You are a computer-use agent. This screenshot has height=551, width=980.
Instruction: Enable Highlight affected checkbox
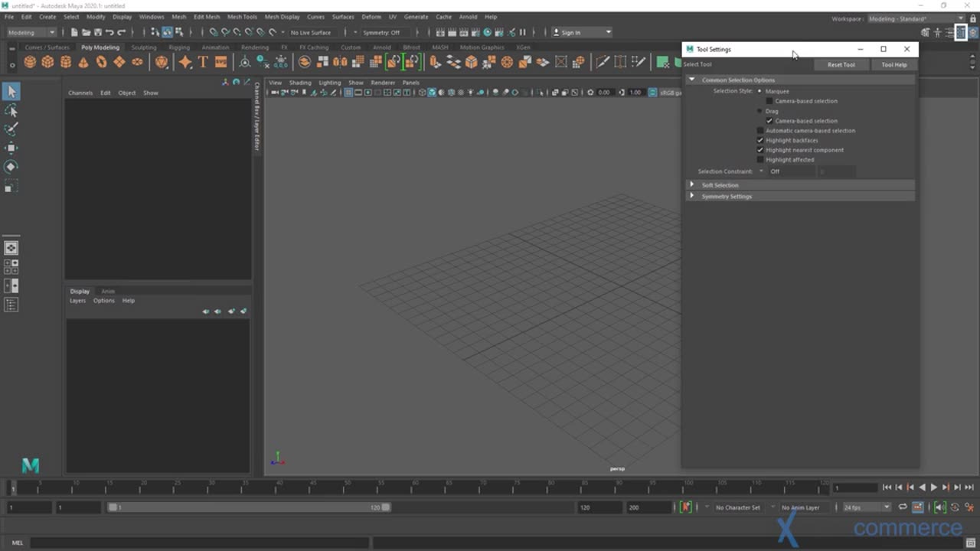point(760,160)
